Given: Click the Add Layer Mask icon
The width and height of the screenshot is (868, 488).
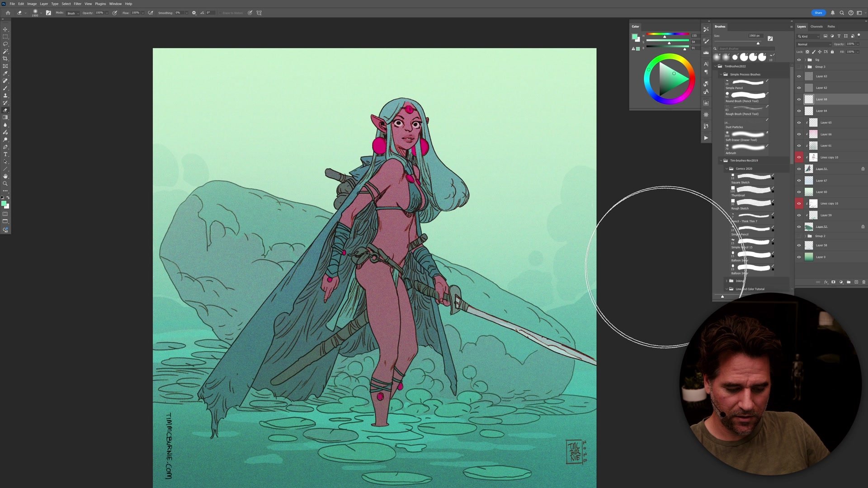Looking at the screenshot, I should point(833,282).
